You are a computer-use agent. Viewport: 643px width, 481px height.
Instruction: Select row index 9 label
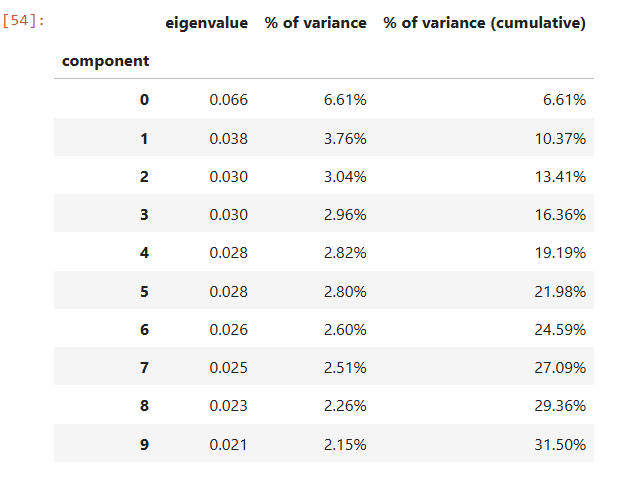(x=144, y=444)
